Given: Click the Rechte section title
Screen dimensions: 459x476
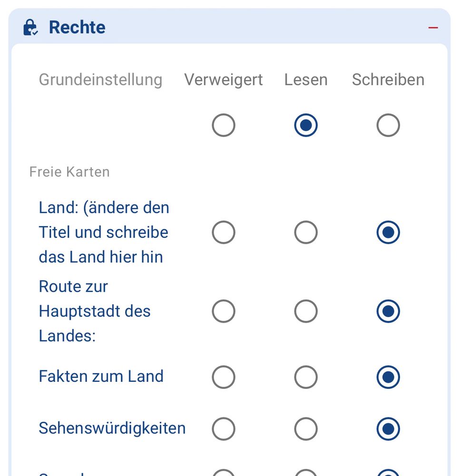Looking at the screenshot, I should [77, 27].
